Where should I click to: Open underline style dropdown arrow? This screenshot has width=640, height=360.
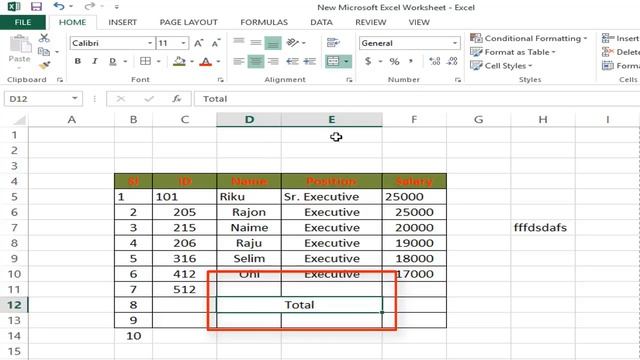coord(125,62)
